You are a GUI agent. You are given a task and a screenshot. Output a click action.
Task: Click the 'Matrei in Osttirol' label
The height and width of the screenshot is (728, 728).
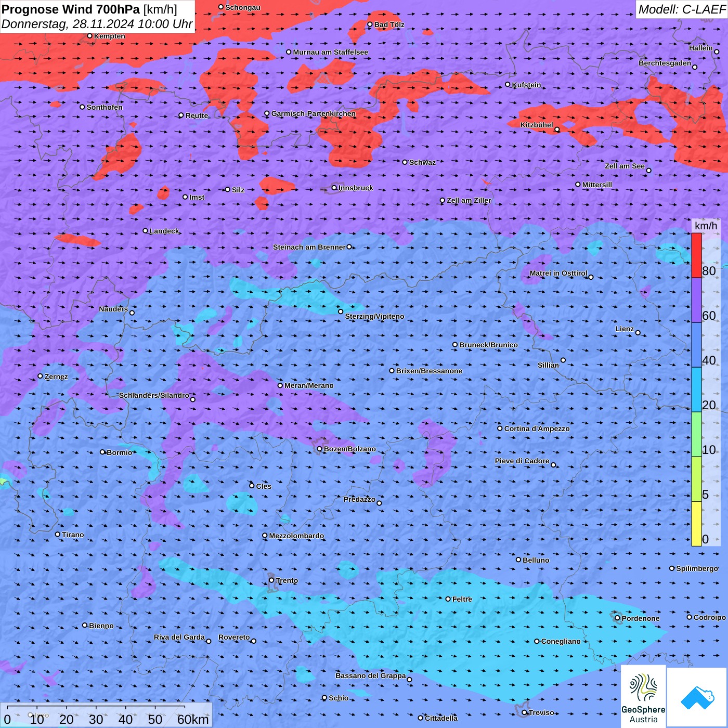[x=558, y=273]
